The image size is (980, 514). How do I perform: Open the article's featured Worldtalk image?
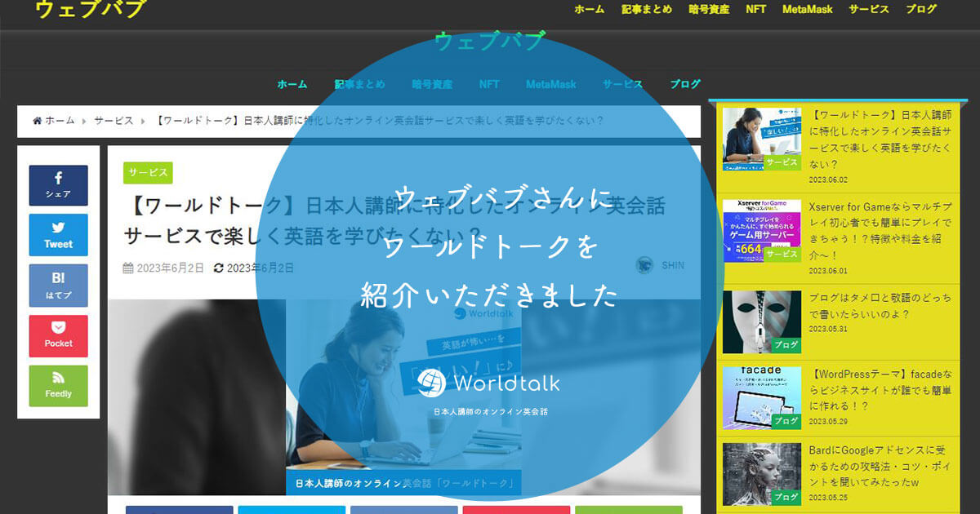coord(404,397)
